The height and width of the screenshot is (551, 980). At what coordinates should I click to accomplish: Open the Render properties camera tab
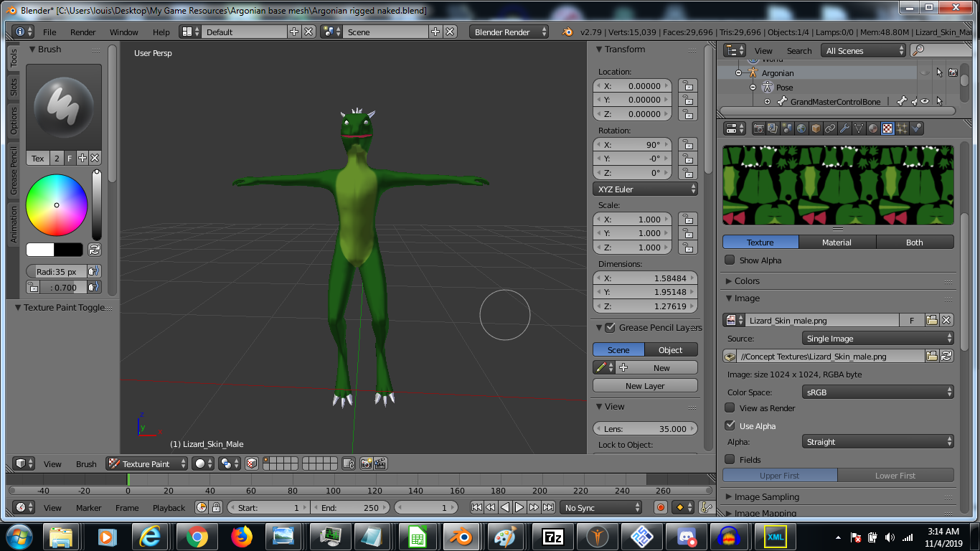[758, 128]
